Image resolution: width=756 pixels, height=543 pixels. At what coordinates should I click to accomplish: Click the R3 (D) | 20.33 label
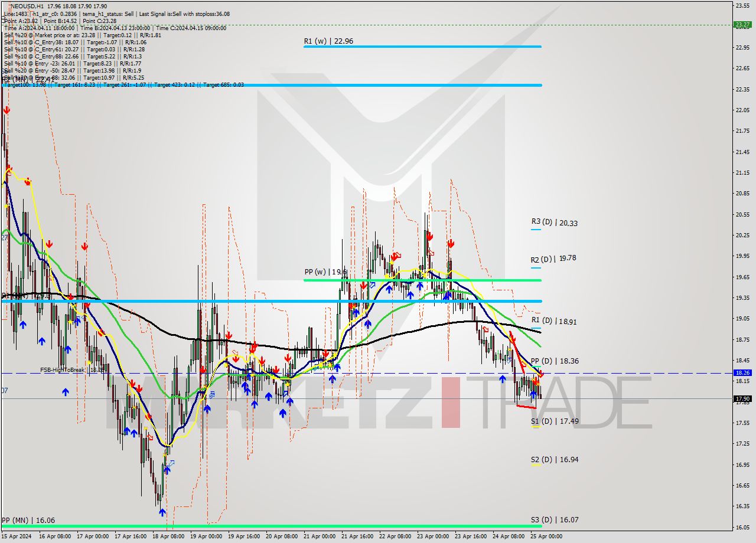[x=554, y=223]
